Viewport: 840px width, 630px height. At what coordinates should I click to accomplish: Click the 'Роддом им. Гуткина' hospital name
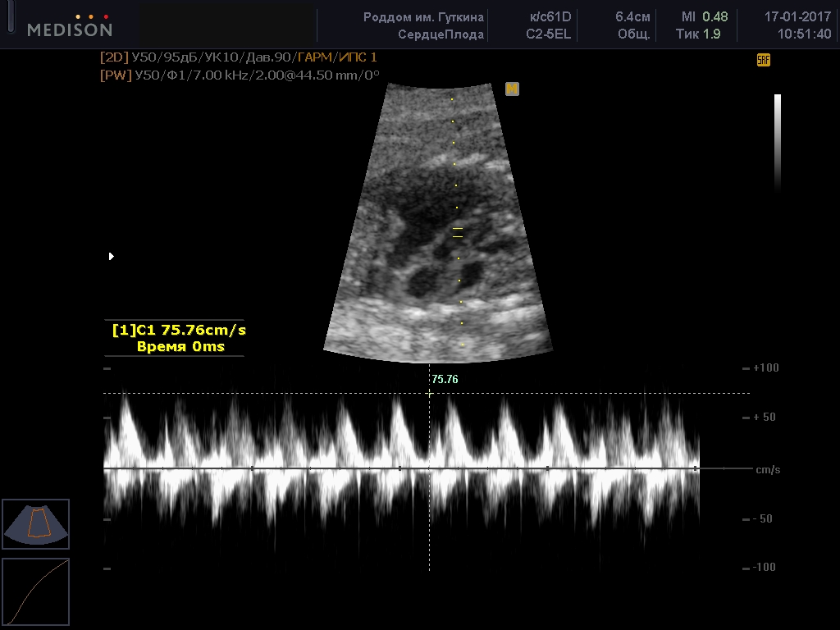(423, 17)
